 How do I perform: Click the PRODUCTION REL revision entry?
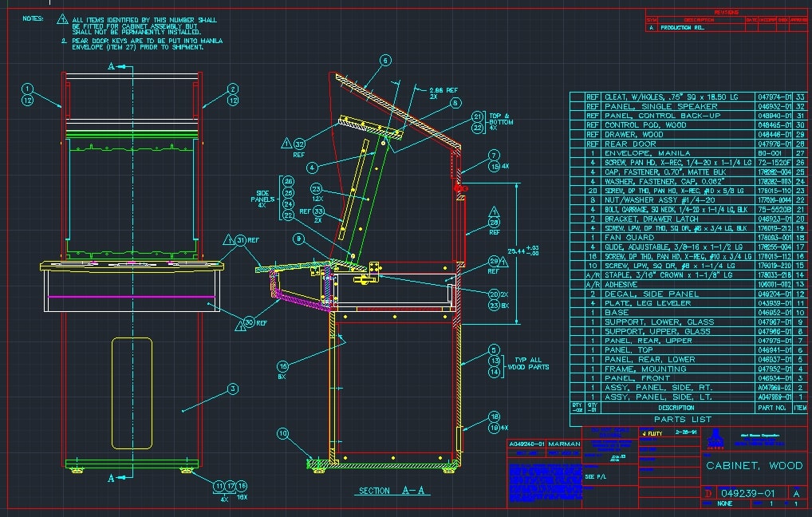click(683, 27)
